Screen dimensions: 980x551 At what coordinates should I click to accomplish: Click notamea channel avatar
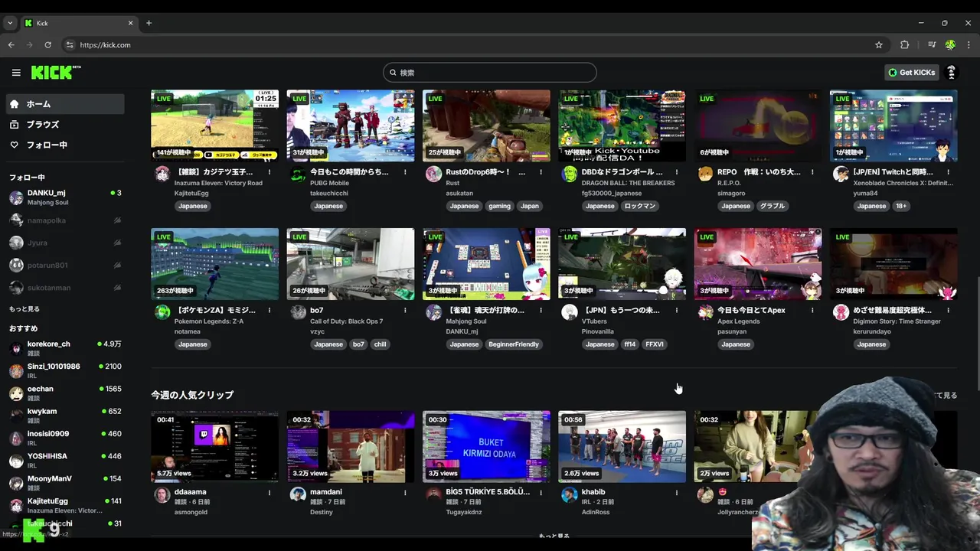pyautogui.click(x=162, y=311)
